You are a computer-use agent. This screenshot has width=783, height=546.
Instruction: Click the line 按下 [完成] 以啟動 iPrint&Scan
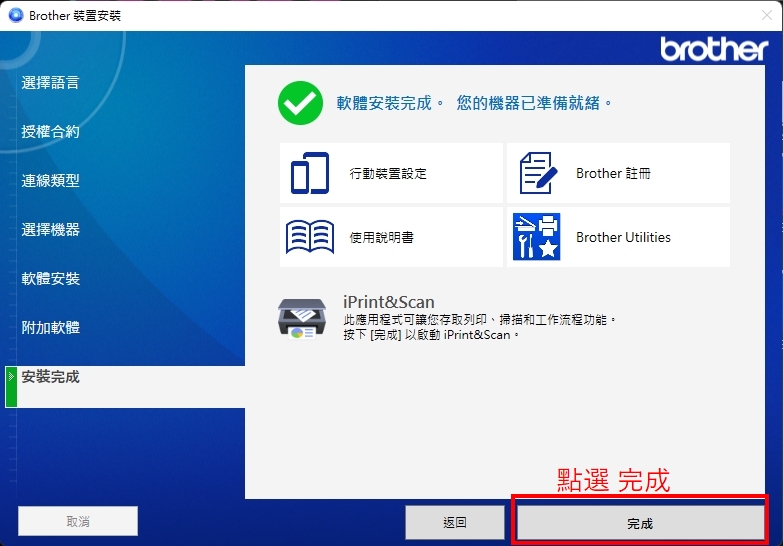[431, 335]
